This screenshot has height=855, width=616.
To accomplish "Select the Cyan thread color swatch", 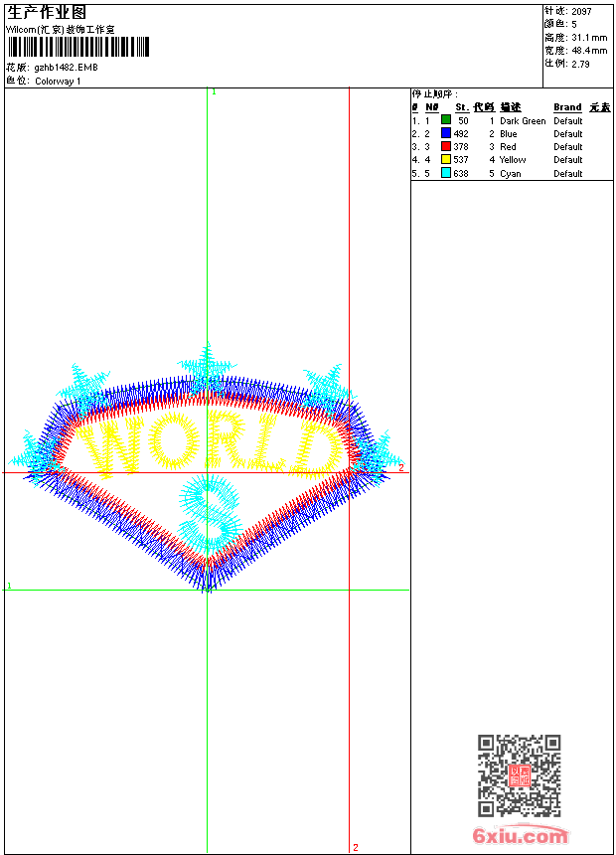I will pyautogui.click(x=446, y=173).
